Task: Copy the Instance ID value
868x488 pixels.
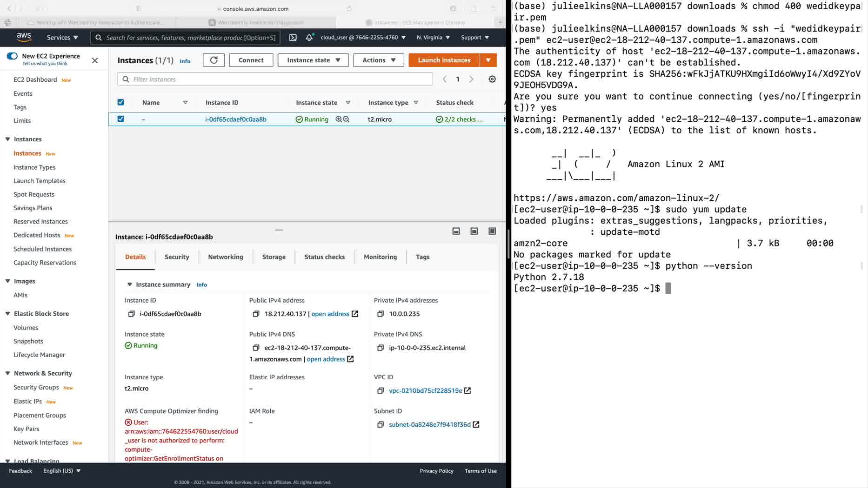Action: tap(131, 314)
